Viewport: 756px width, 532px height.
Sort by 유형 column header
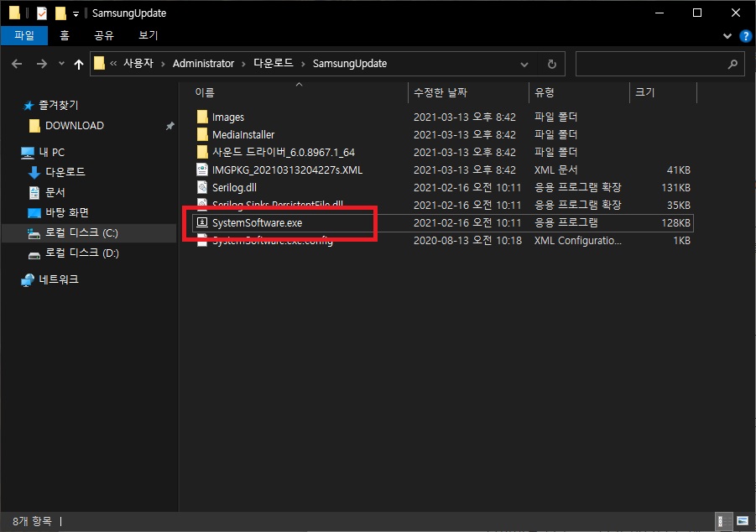coord(545,92)
